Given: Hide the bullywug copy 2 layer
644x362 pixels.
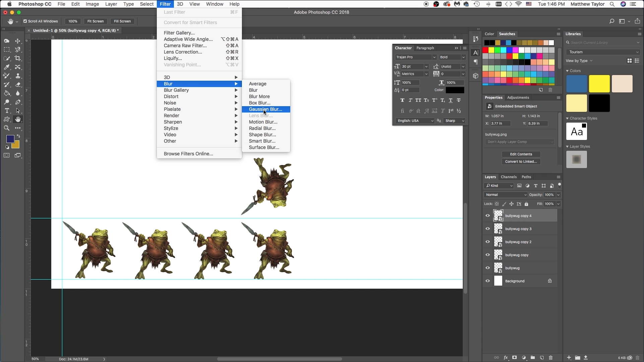Looking at the screenshot, I should 488,242.
